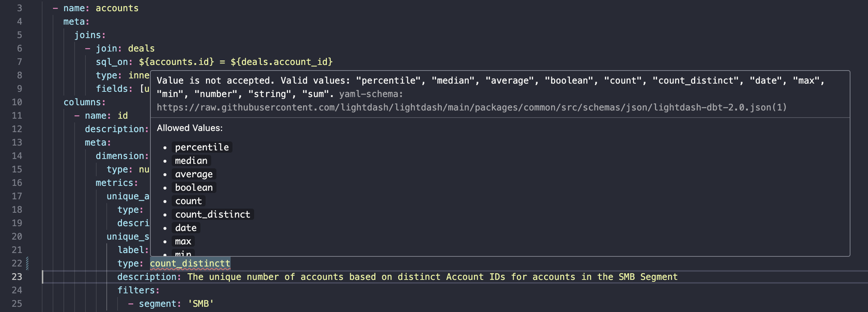The image size is (868, 312).
Task: Click the columns key on line 10
Action: coord(84,102)
